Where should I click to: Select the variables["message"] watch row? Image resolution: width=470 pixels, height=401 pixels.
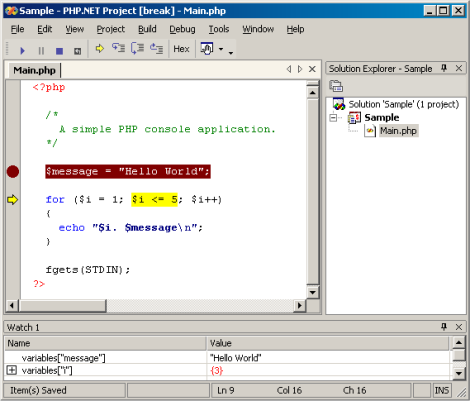click(63, 358)
